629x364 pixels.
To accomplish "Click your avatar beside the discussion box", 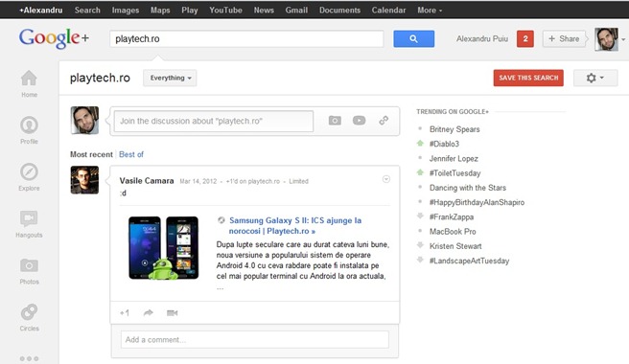I will [84, 121].
